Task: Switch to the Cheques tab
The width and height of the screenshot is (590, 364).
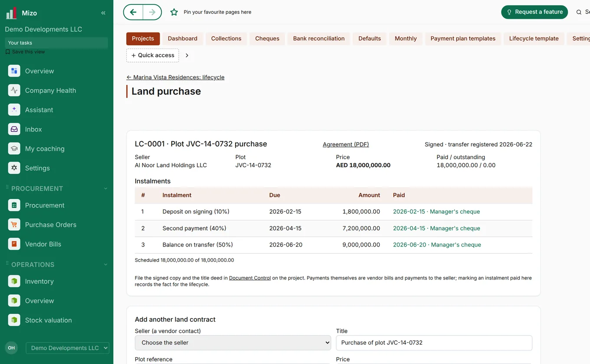Action: point(267,39)
